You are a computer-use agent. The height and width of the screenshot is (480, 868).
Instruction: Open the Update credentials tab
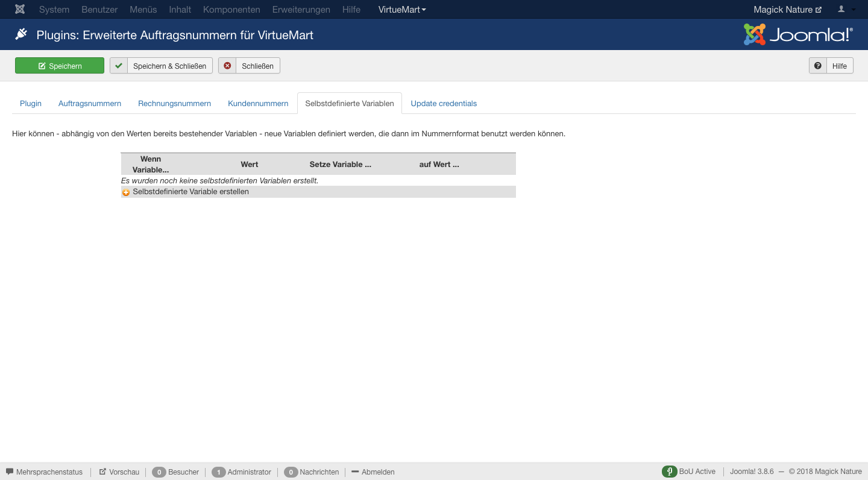pyautogui.click(x=444, y=103)
